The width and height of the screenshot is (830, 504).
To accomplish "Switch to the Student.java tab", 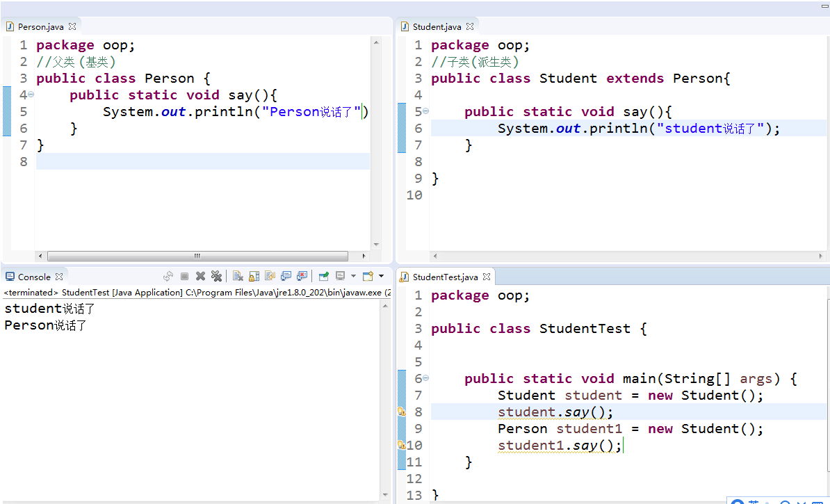I will point(437,26).
